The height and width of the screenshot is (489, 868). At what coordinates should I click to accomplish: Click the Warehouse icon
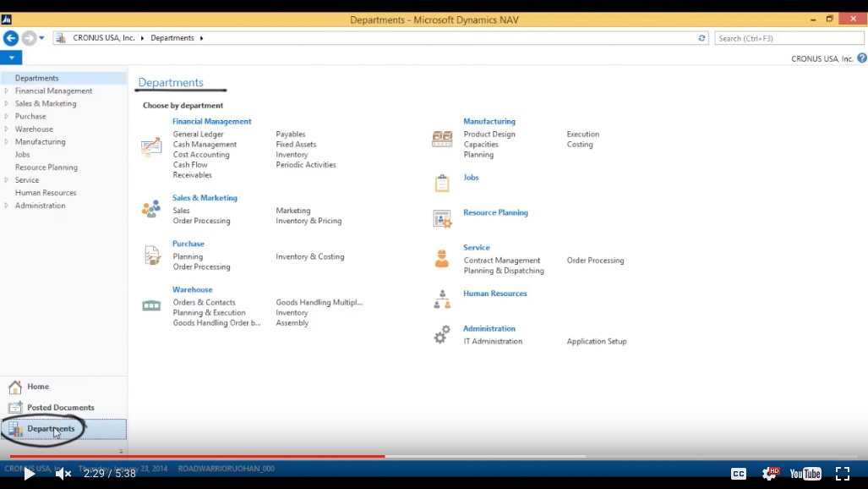pyautogui.click(x=151, y=305)
